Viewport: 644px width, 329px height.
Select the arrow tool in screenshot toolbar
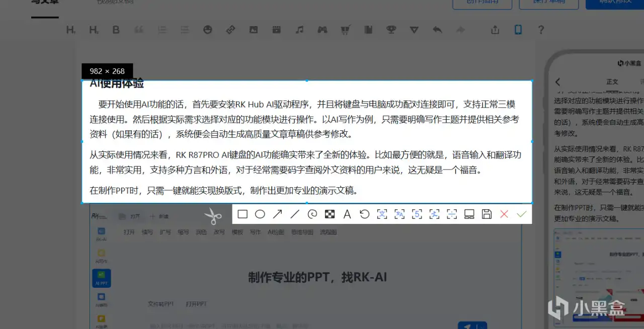(x=277, y=214)
